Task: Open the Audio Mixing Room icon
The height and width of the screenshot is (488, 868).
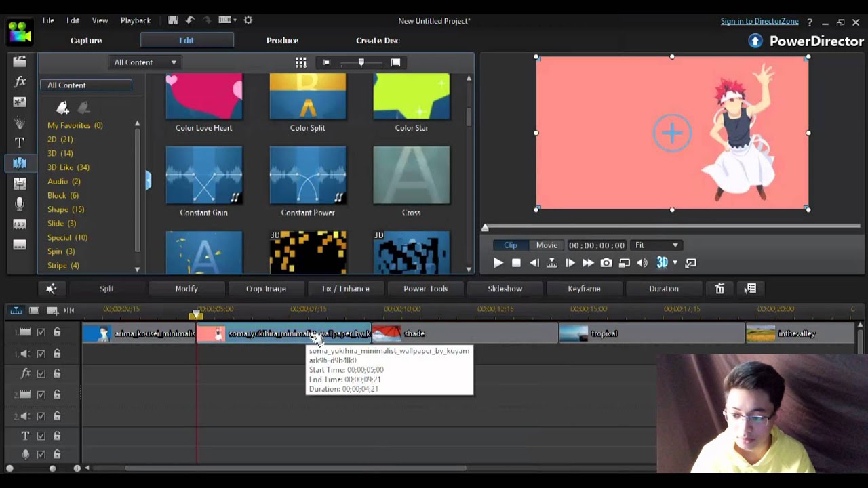Action: [x=20, y=183]
